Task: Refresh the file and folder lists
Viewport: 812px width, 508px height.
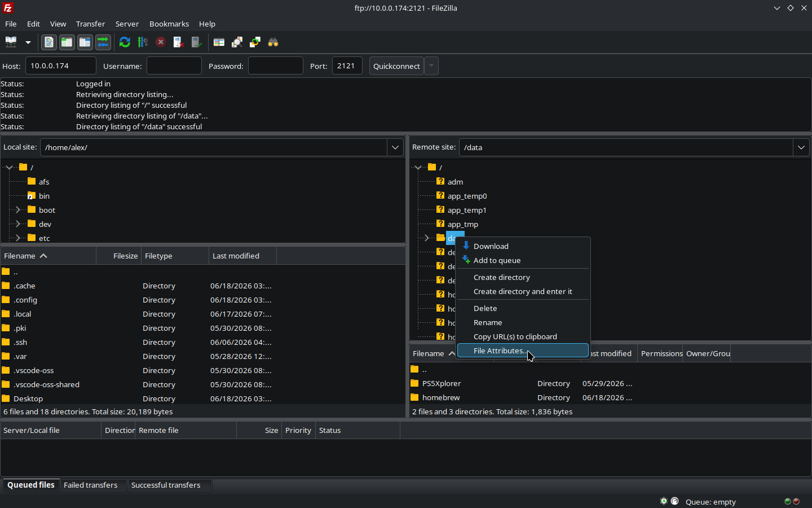Action: 125,42
